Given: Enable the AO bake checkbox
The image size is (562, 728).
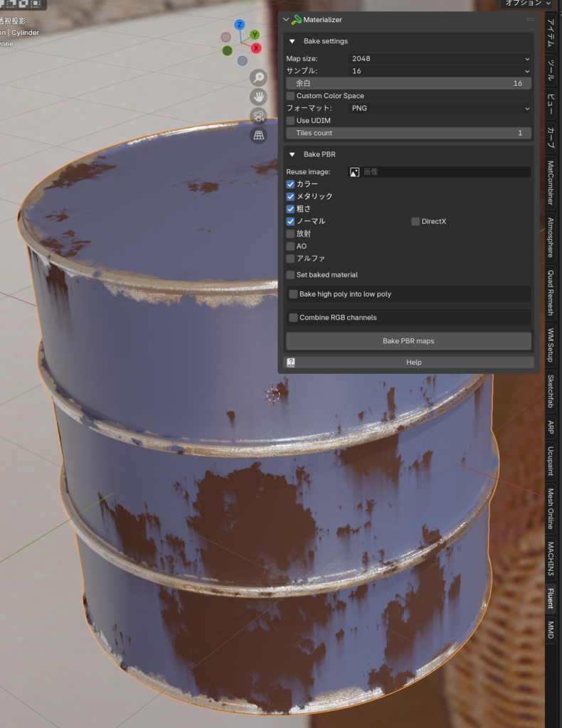Looking at the screenshot, I should point(290,246).
